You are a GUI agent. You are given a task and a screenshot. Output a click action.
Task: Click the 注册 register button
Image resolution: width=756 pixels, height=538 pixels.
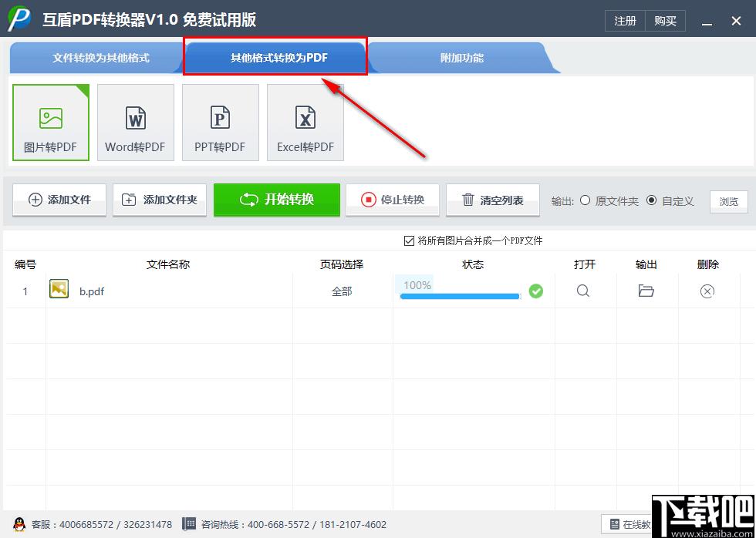click(625, 21)
